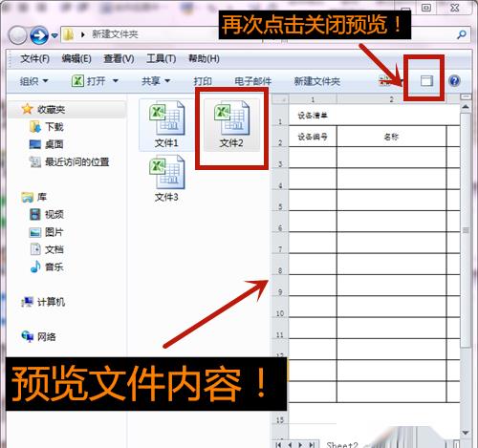The height and width of the screenshot is (448, 478).
Task: Open the 帮助(H) menu
Action: [204, 58]
